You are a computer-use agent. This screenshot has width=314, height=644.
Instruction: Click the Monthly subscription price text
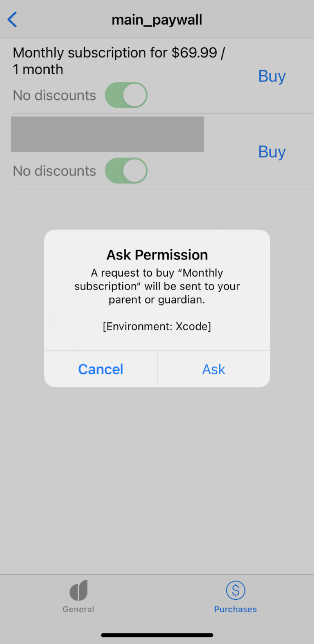pos(119,61)
